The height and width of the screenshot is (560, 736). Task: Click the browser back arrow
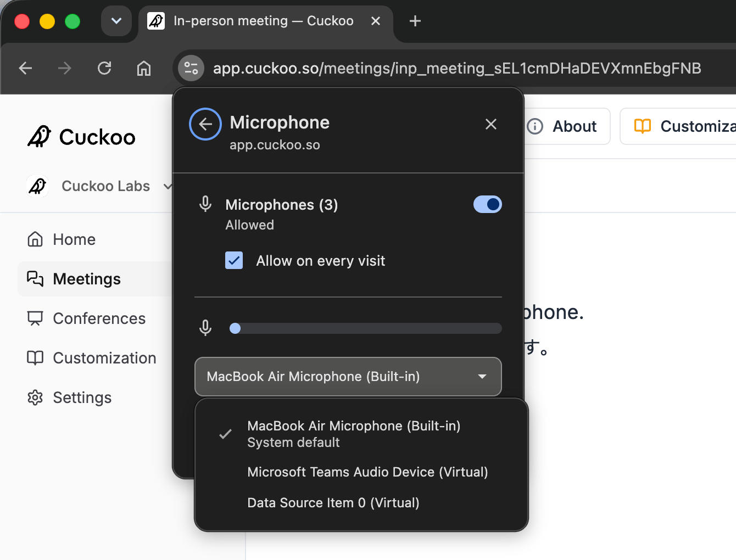coord(25,68)
